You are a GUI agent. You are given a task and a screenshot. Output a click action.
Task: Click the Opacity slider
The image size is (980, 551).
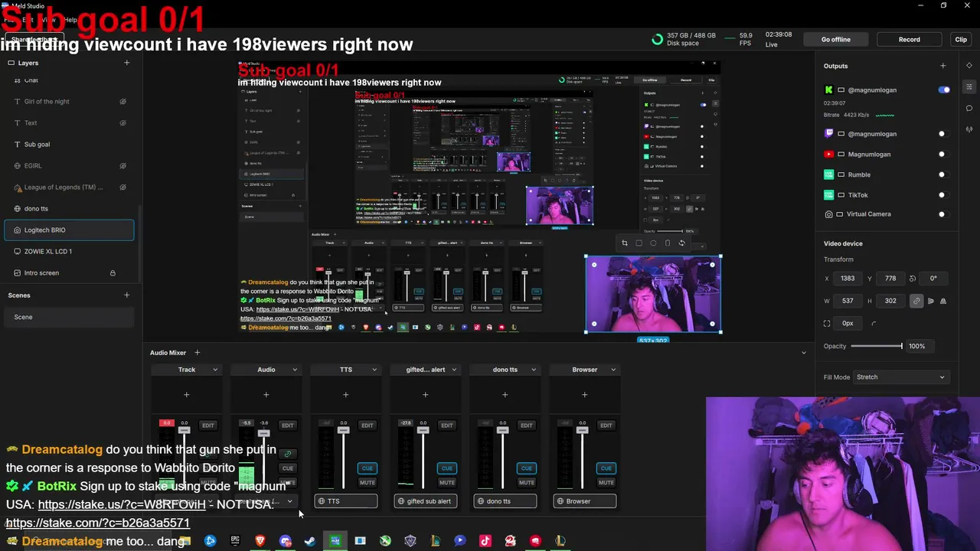877,347
